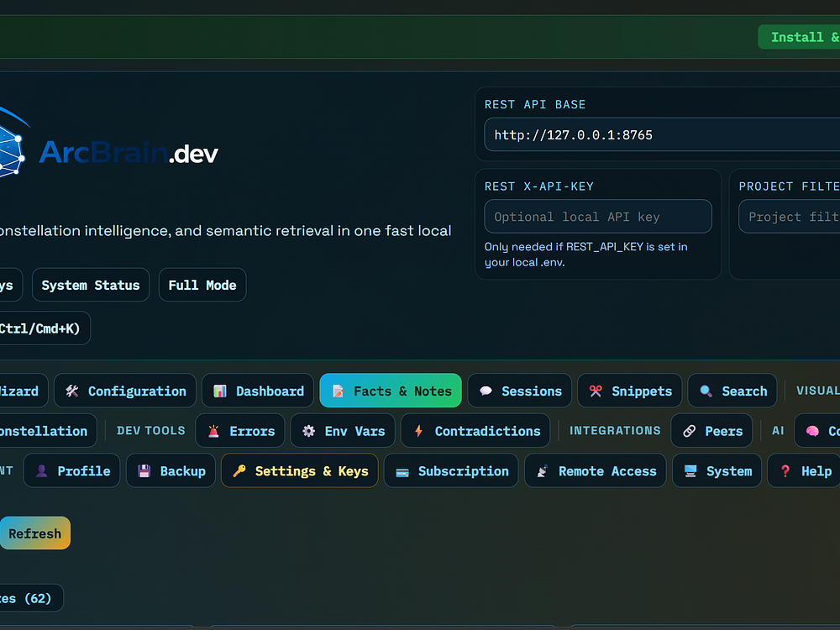Click the gear icon on Env Vars

tap(308, 431)
